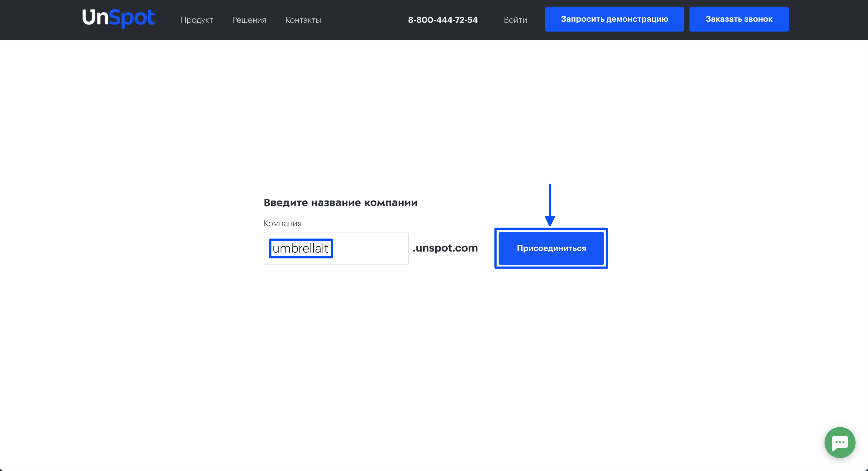Click the .unspot.com domain suffix text

tap(445, 248)
